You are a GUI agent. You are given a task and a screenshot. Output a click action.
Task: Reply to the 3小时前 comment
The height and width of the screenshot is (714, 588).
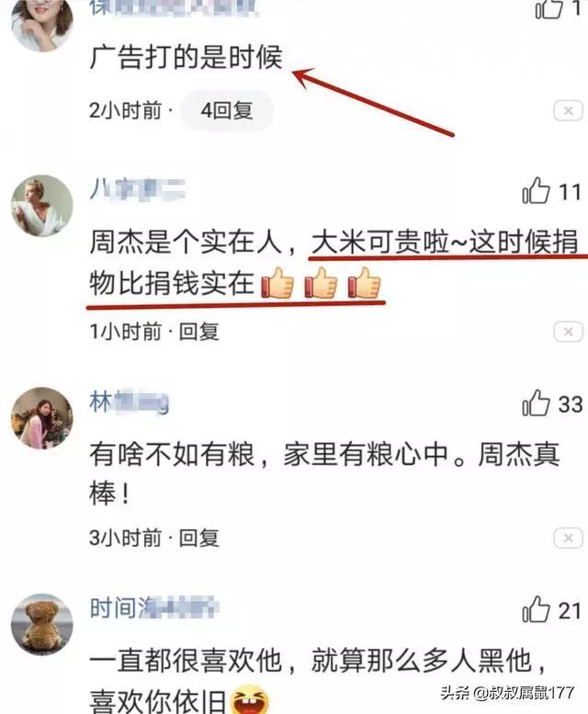click(x=198, y=538)
